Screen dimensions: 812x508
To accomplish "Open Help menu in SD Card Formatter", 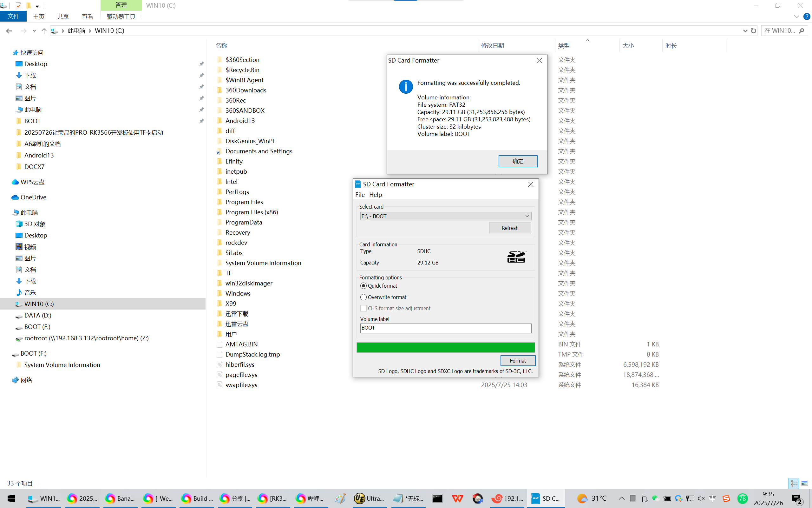I will coord(376,195).
